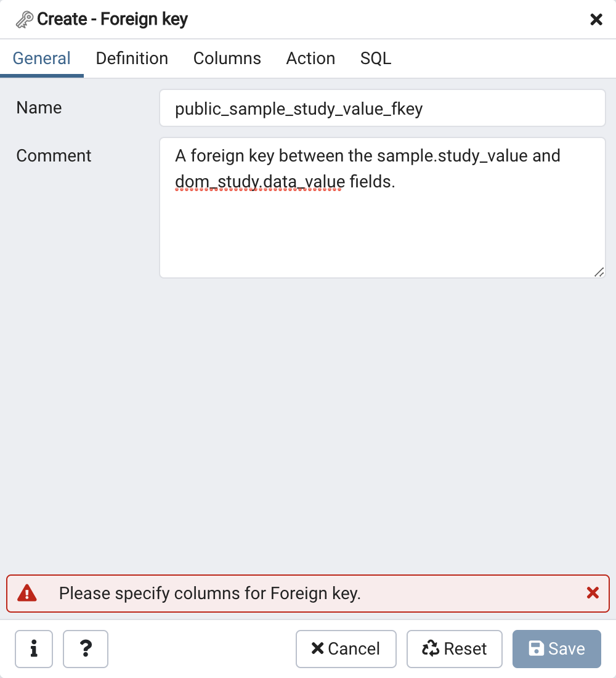Click the Comment field label
616x678 pixels.
54,156
